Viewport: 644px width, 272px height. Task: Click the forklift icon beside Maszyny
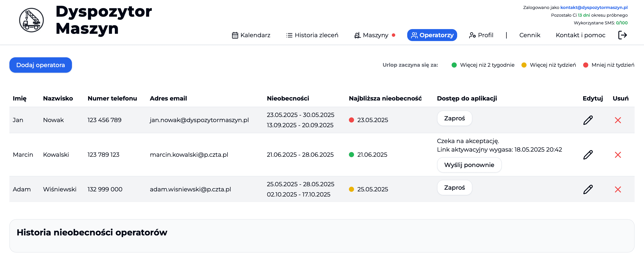click(x=357, y=35)
